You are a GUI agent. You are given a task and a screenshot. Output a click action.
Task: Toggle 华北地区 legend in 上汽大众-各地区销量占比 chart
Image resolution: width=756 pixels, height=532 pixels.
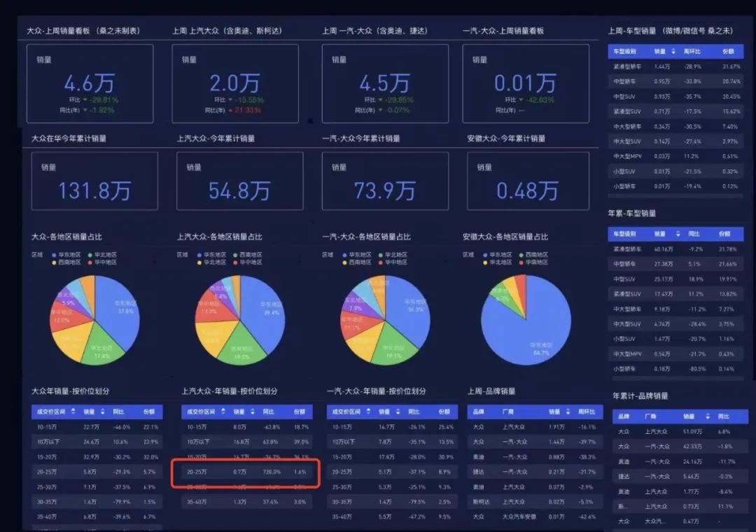pyautogui.click(x=211, y=262)
